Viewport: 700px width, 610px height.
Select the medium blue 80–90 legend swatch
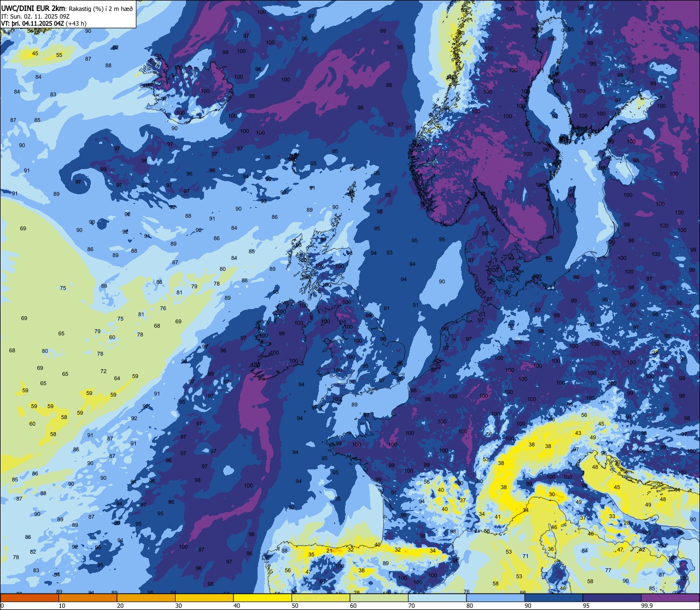(x=495, y=597)
